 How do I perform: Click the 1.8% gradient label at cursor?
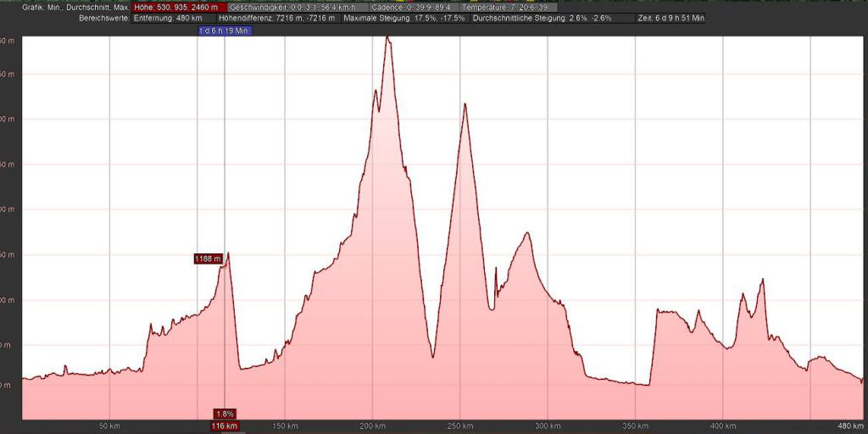point(225,414)
